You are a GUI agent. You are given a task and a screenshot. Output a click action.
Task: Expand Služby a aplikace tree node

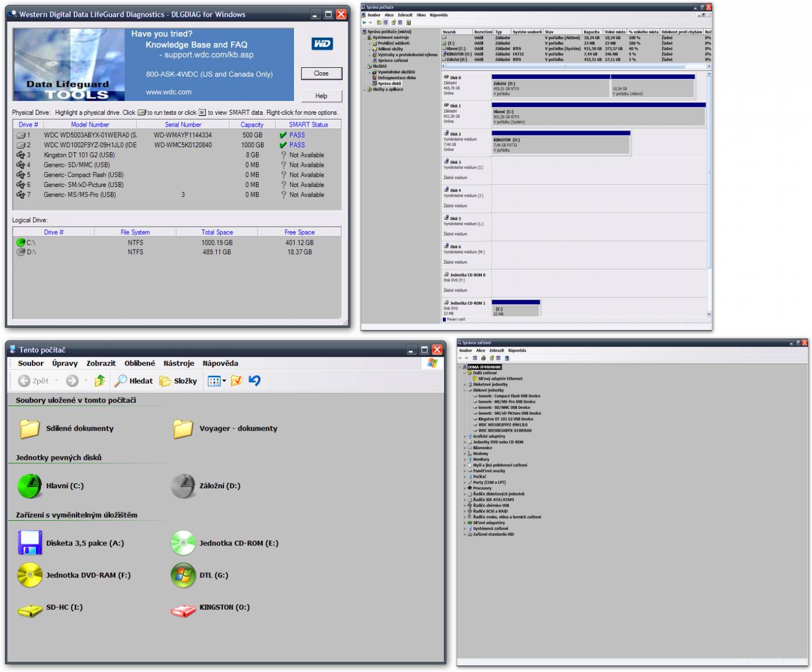click(365, 90)
